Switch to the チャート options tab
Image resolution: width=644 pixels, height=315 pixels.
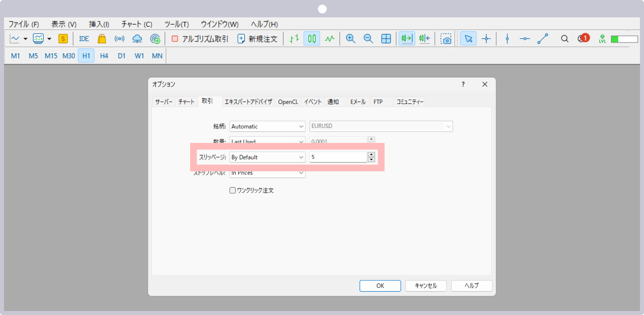click(186, 102)
